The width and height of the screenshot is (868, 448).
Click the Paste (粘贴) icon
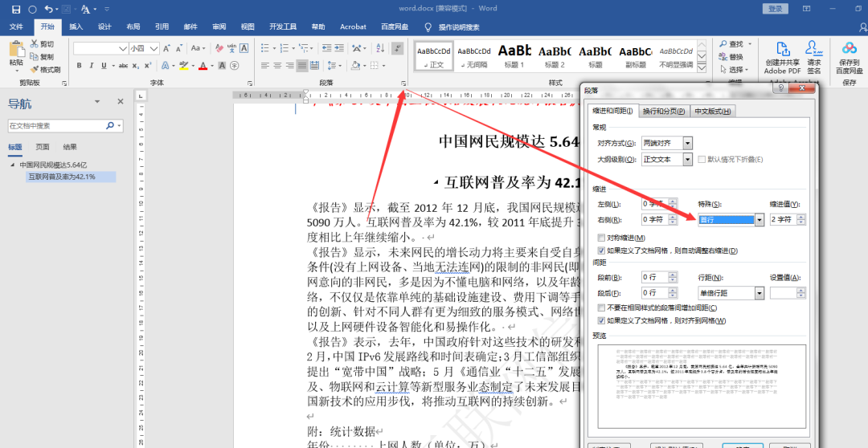17,51
